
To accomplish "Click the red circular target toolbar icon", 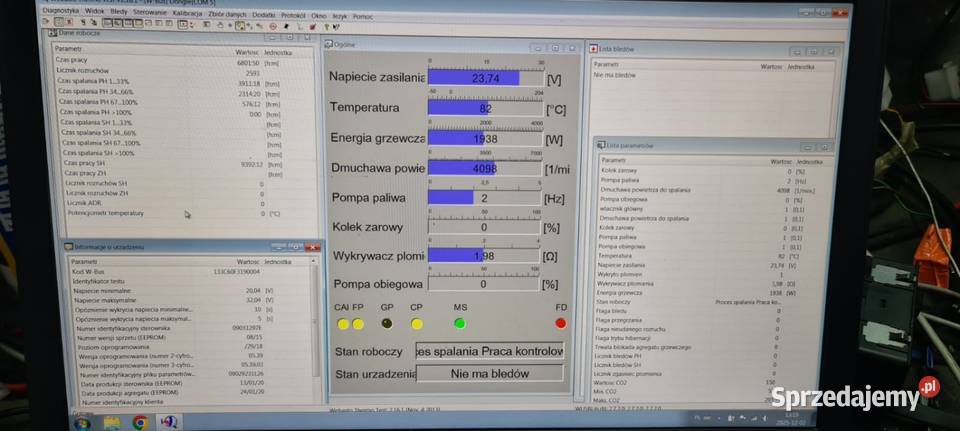I will pyautogui.click(x=273, y=26).
